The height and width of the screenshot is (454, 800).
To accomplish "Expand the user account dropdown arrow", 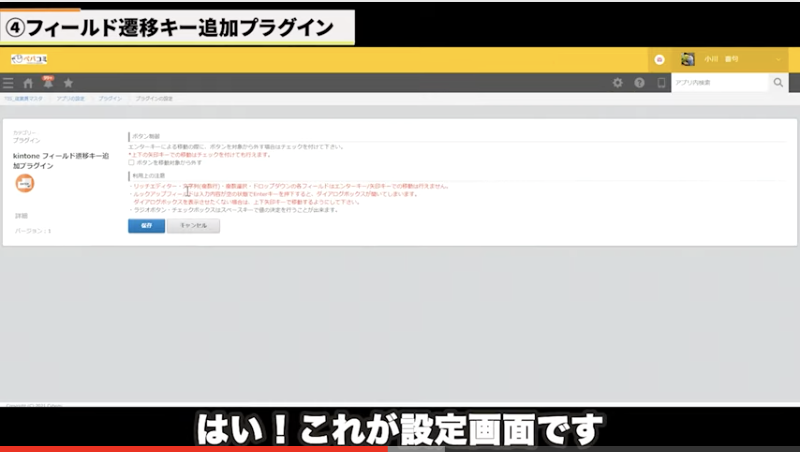I will point(779,59).
